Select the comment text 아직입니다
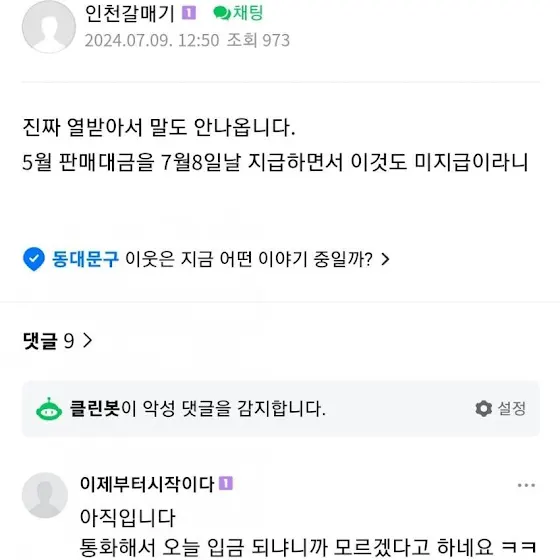 click(128, 518)
